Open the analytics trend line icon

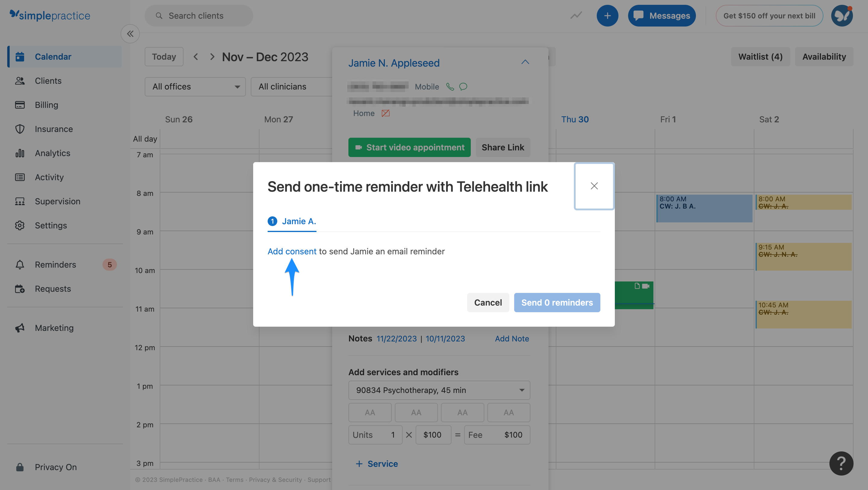point(576,15)
